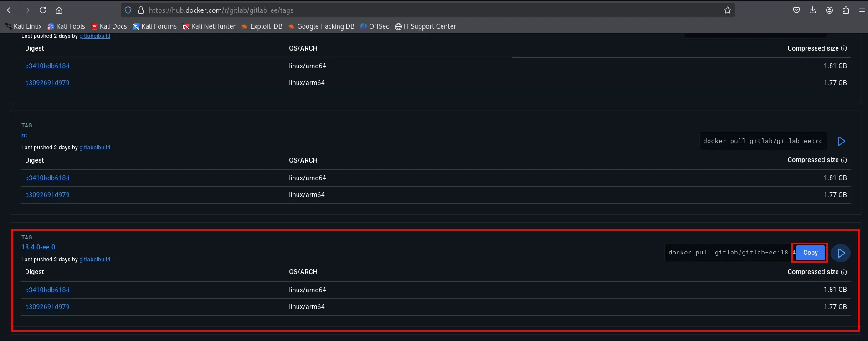Viewport: 868px width, 341px height.
Task: Open the browser hamburger menu
Action: tap(862, 10)
